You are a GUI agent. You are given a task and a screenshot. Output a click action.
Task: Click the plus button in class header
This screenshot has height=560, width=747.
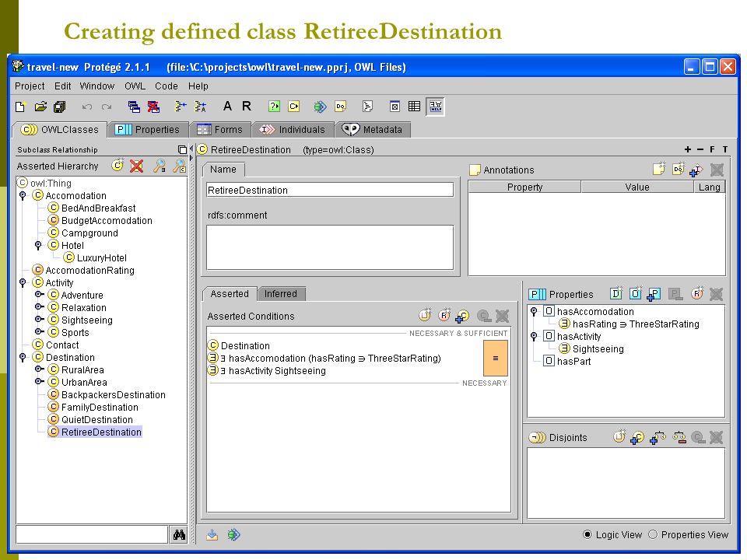point(687,149)
